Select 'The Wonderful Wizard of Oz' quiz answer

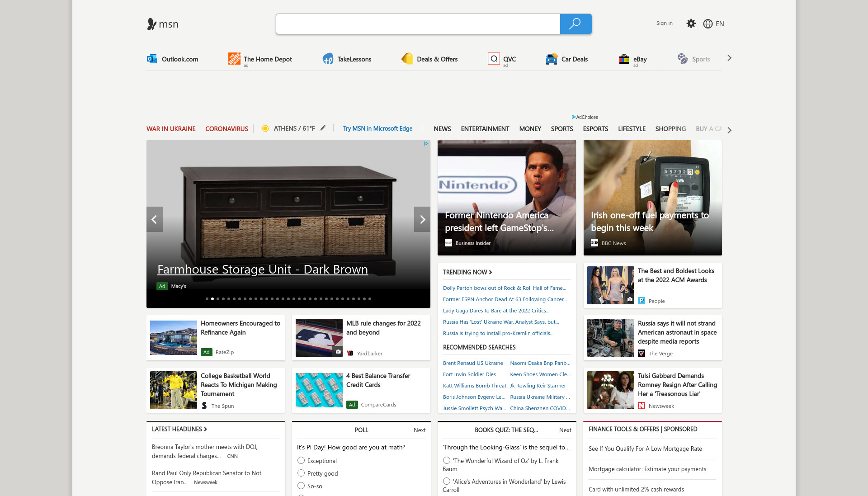click(x=447, y=460)
